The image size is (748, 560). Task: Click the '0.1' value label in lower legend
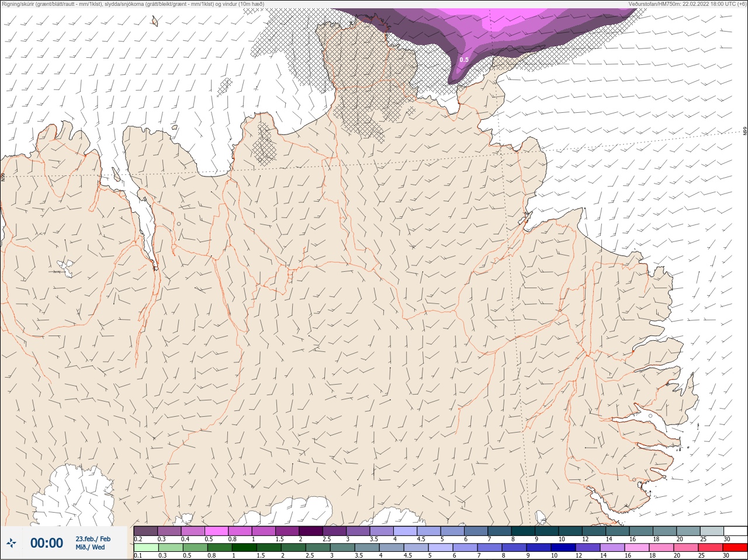click(138, 555)
